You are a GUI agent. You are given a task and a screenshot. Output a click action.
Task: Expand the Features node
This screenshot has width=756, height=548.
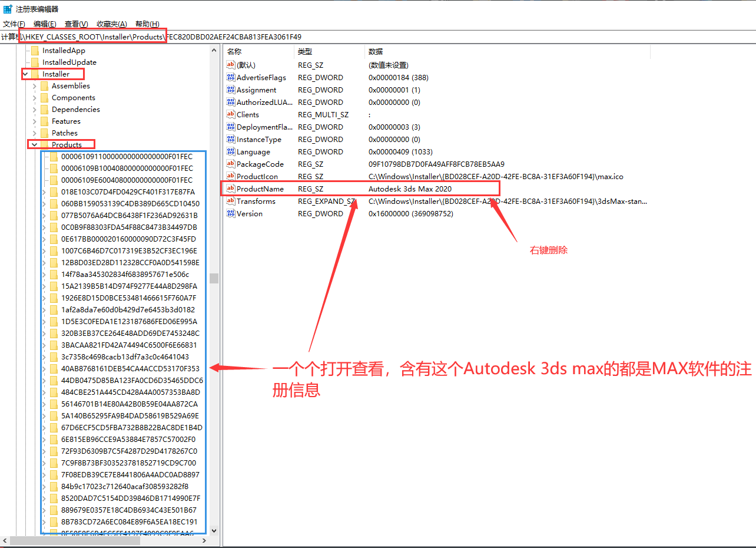[x=35, y=121]
